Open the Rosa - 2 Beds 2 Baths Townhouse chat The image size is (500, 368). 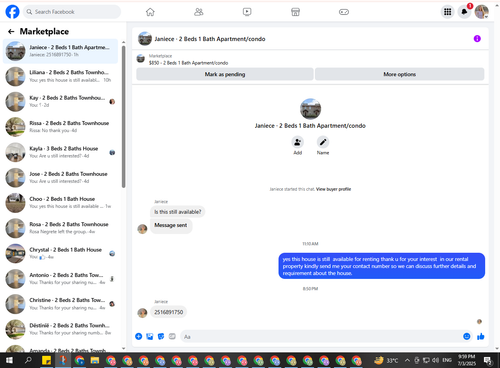[60, 228]
